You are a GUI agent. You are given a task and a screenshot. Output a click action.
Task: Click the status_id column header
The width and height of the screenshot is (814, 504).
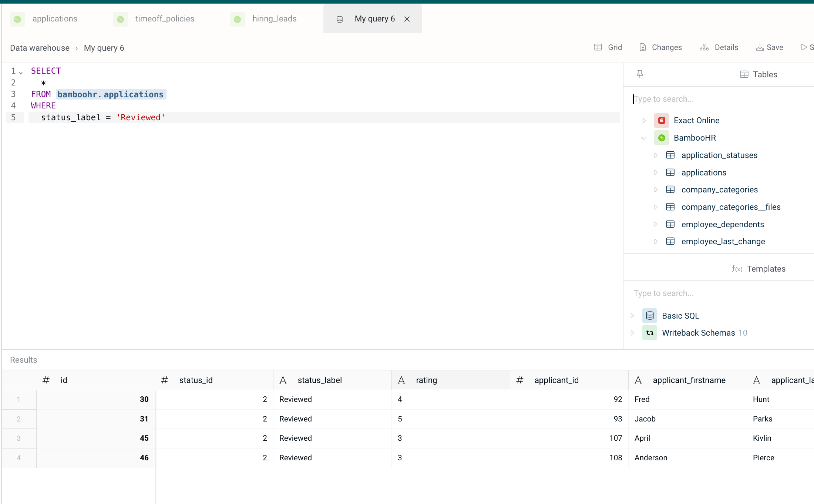(214, 380)
